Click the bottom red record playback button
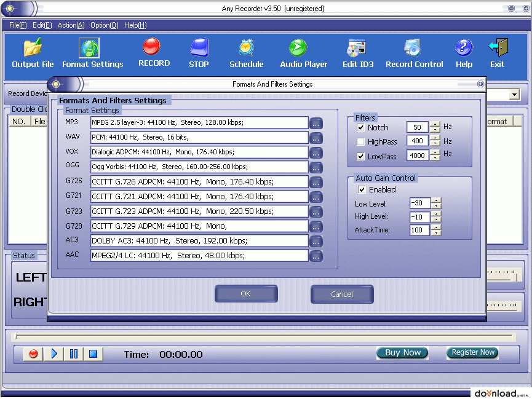Viewport: 532px width, 399px height. pos(33,354)
